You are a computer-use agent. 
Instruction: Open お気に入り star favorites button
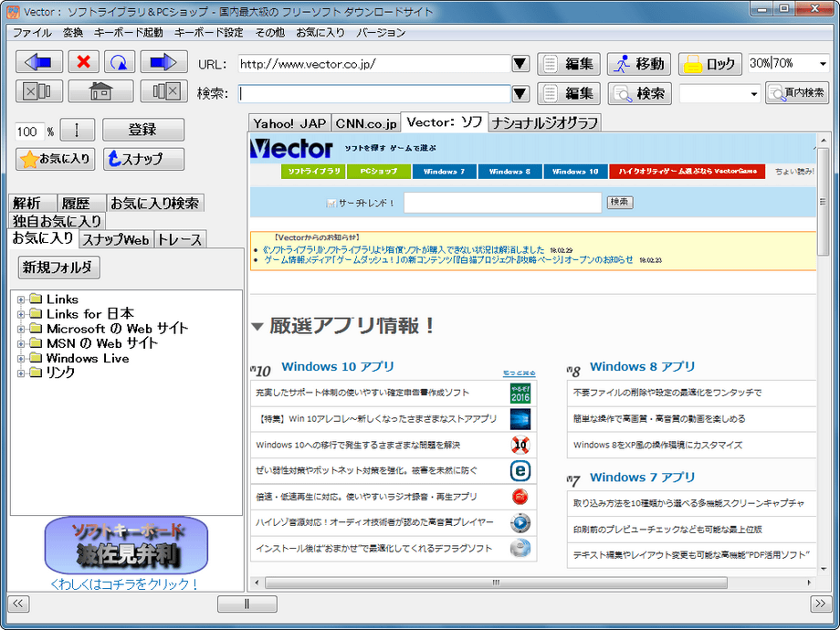coord(55,159)
